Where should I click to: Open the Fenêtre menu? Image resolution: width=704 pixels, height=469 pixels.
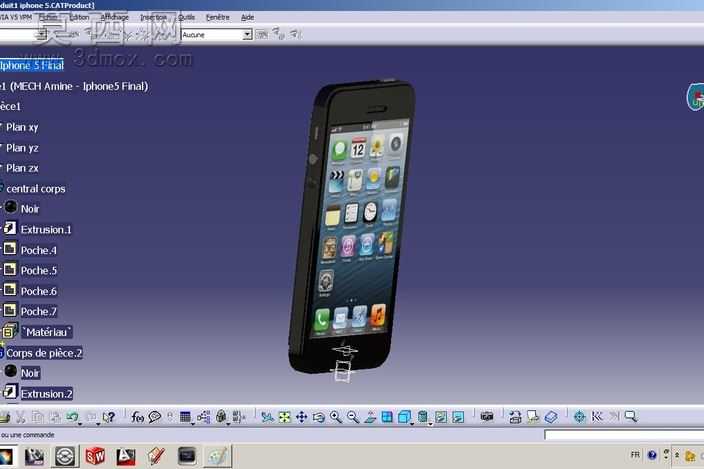[218, 17]
